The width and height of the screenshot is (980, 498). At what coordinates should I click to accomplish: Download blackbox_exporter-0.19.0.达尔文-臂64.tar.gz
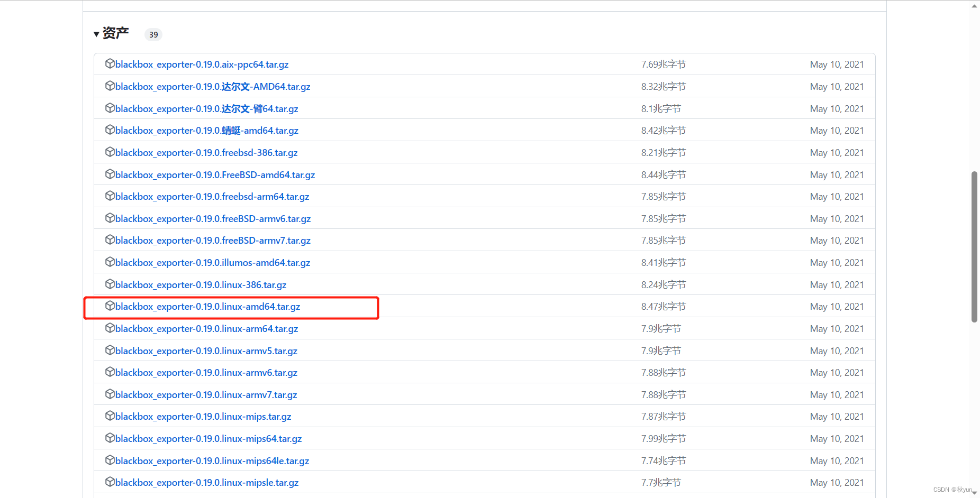[x=207, y=109]
